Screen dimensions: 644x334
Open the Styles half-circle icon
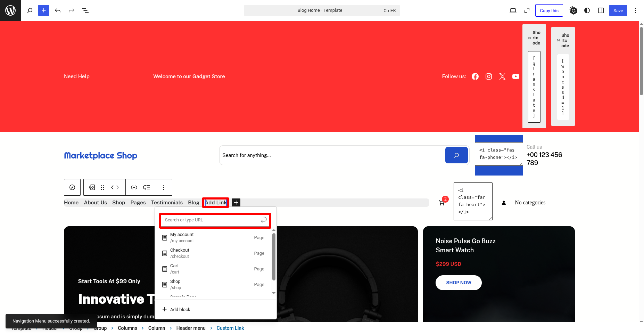click(x=587, y=10)
